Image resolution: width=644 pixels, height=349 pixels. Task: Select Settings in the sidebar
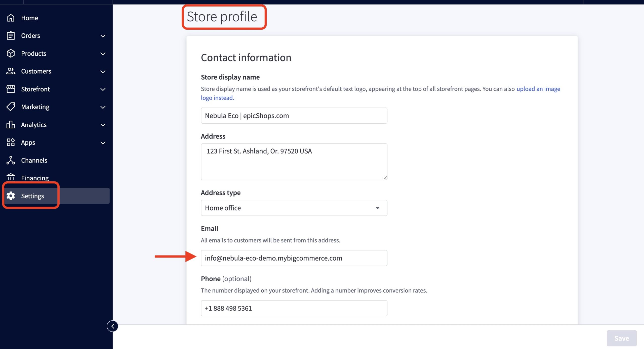click(x=32, y=196)
